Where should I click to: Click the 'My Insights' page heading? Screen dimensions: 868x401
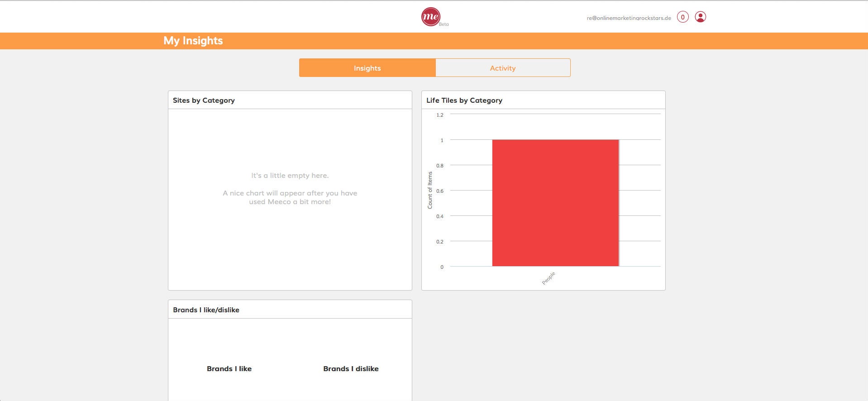(193, 41)
